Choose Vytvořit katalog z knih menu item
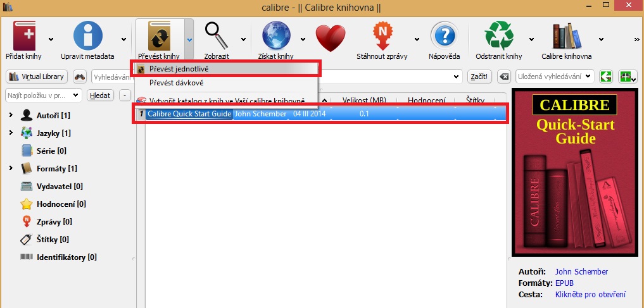The width and height of the screenshot is (644, 308). [x=226, y=101]
